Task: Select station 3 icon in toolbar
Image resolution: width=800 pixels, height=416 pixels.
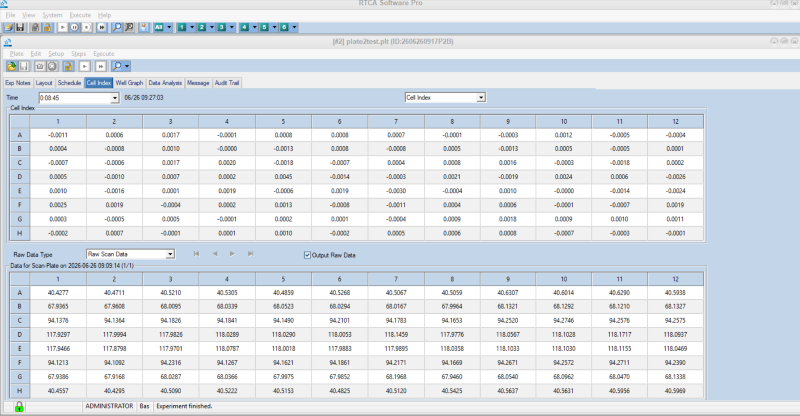Action: pyautogui.click(x=222, y=27)
